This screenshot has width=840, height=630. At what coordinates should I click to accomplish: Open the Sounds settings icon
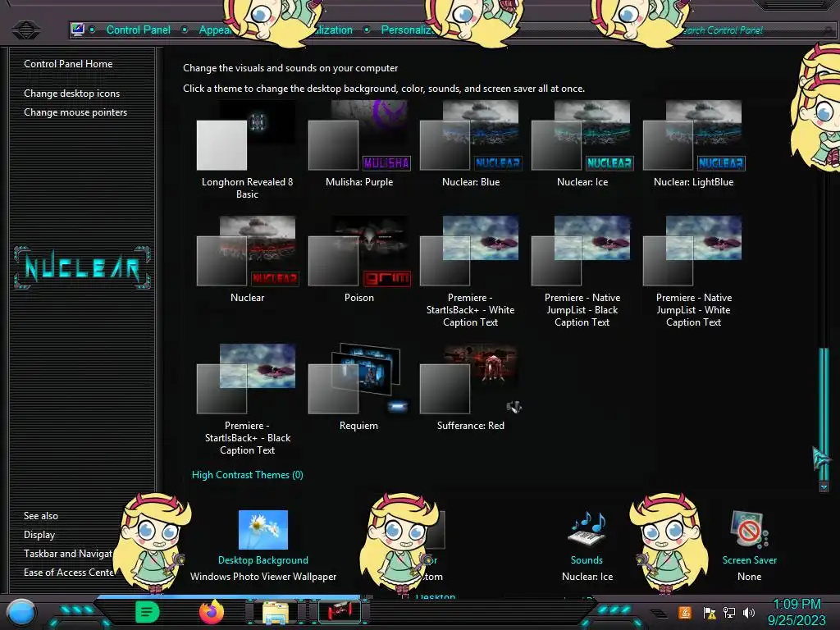(587, 529)
